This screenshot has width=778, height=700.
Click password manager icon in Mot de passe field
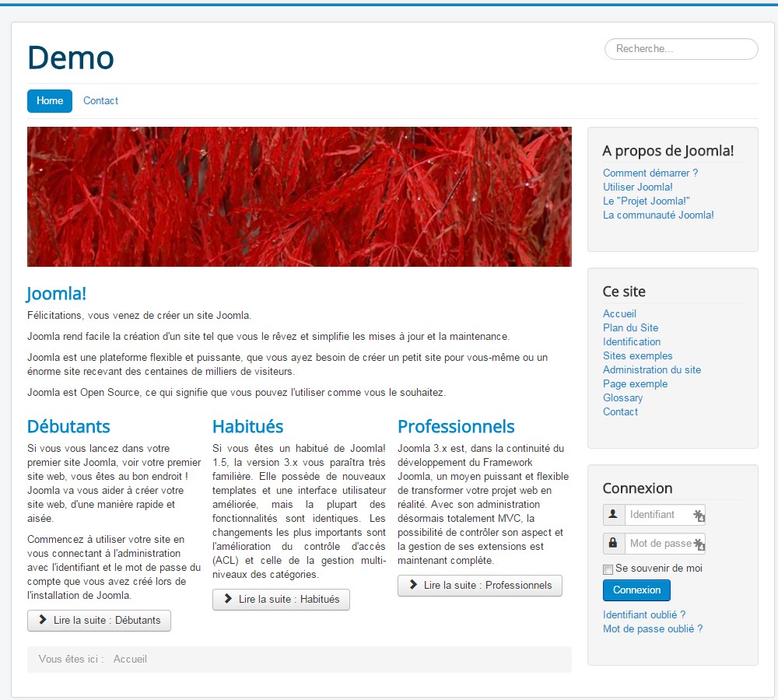(699, 544)
